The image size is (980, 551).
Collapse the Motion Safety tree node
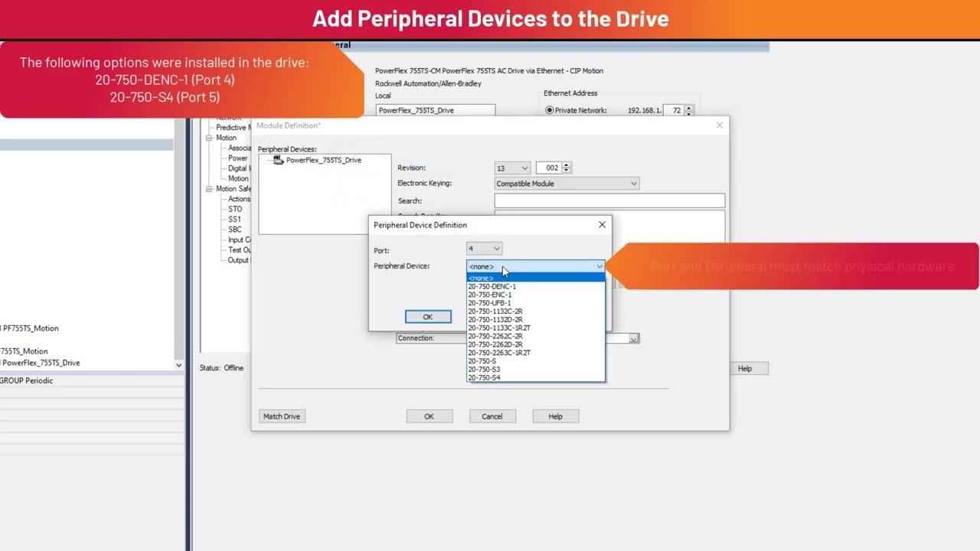(209, 189)
